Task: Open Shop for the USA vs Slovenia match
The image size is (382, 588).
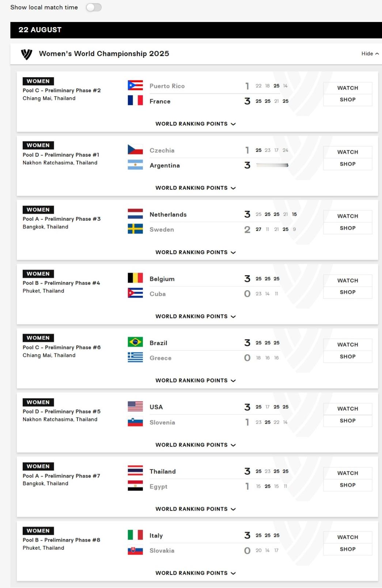Action: [348, 421]
